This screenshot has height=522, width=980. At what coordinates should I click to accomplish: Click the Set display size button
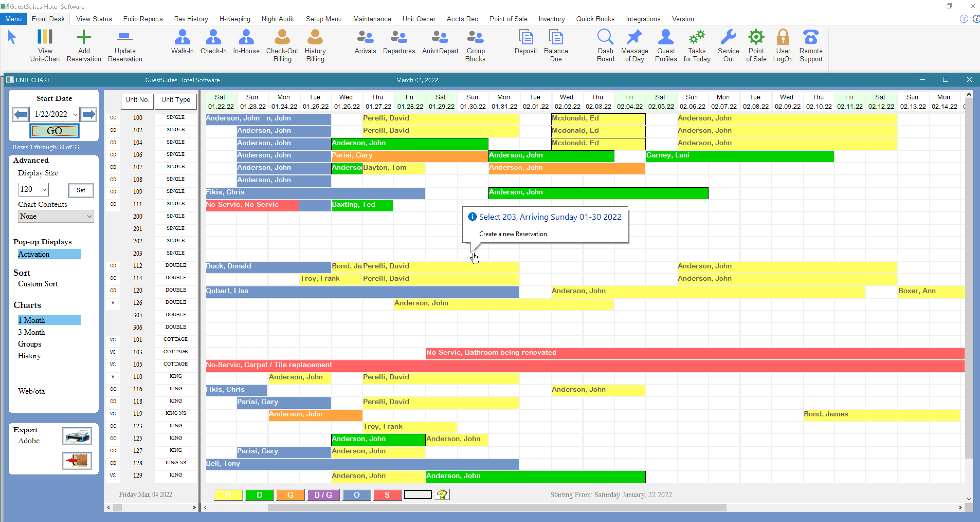81,190
